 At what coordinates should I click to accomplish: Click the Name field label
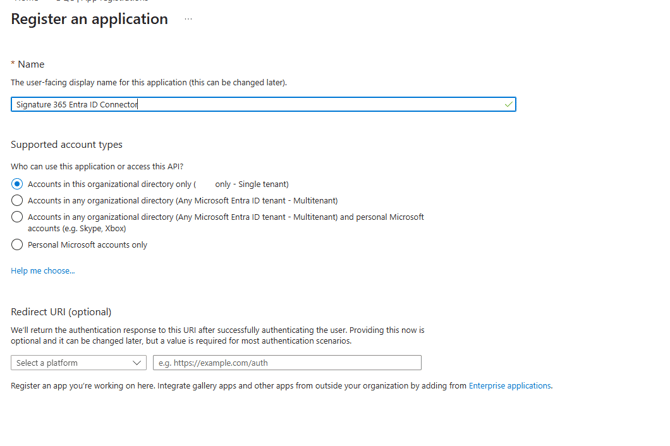[31, 64]
